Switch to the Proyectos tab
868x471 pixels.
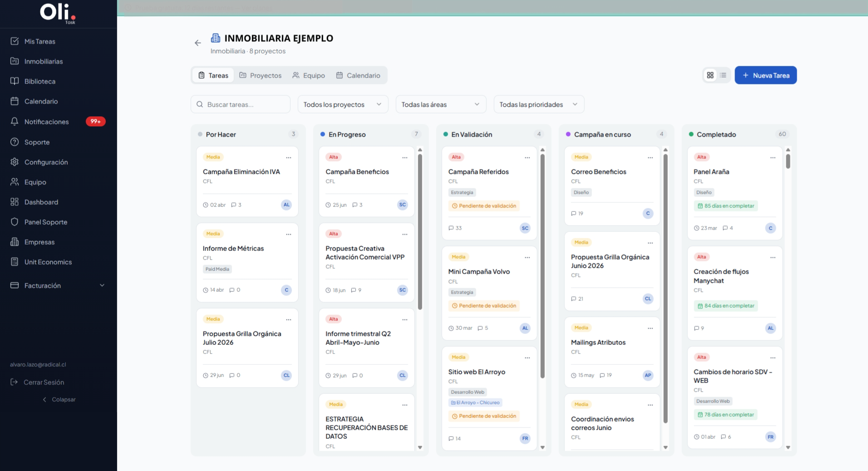coord(261,75)
